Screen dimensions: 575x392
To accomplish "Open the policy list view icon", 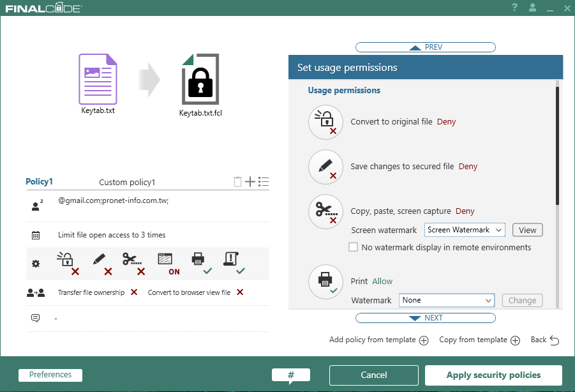I will click(264, 182).
